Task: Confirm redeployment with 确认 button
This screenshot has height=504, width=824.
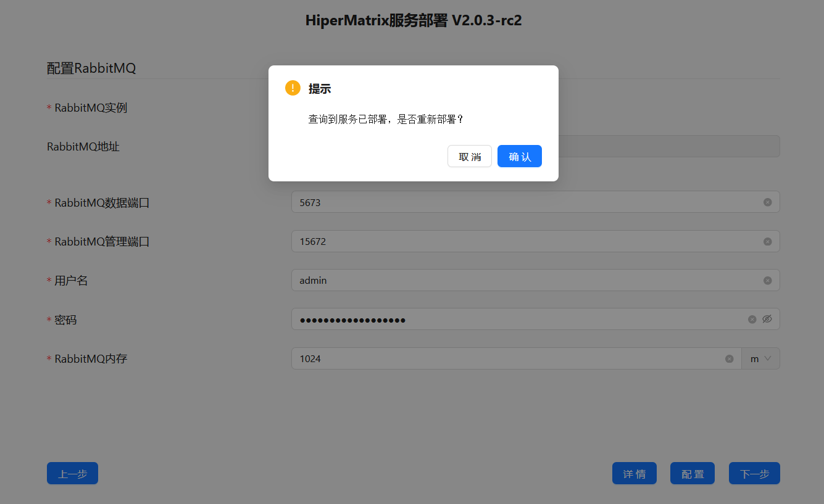Action: click(520, 156)
